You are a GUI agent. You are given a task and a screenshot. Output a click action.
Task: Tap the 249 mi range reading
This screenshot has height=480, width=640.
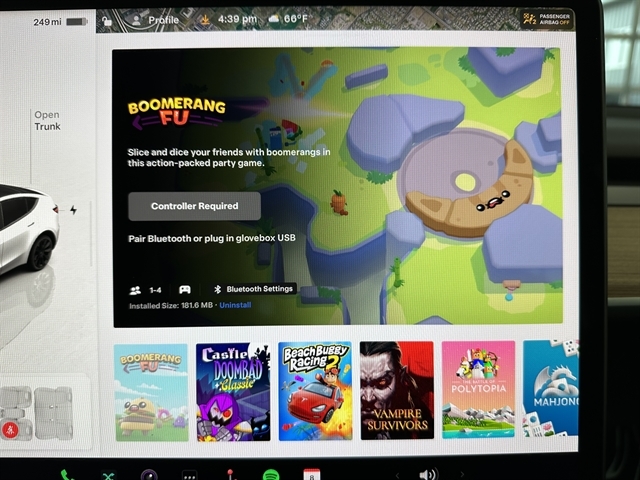coord(47,22)
